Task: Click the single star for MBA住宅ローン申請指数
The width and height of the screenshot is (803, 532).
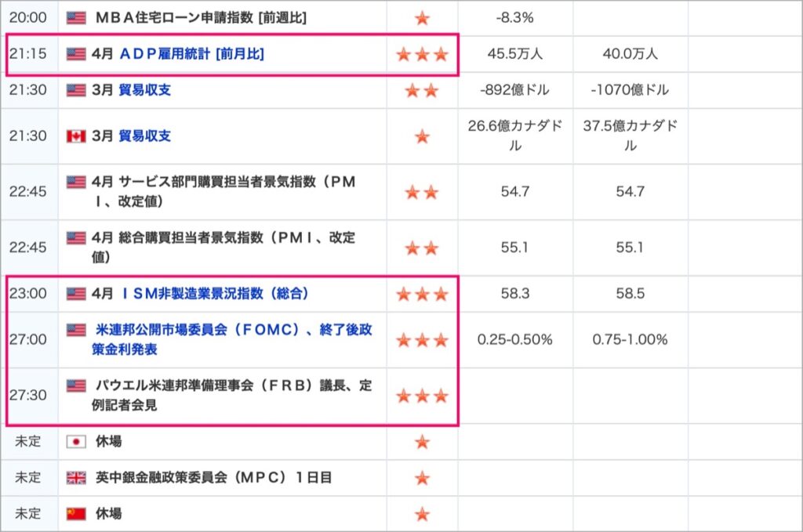Action: tap(423, 19)
